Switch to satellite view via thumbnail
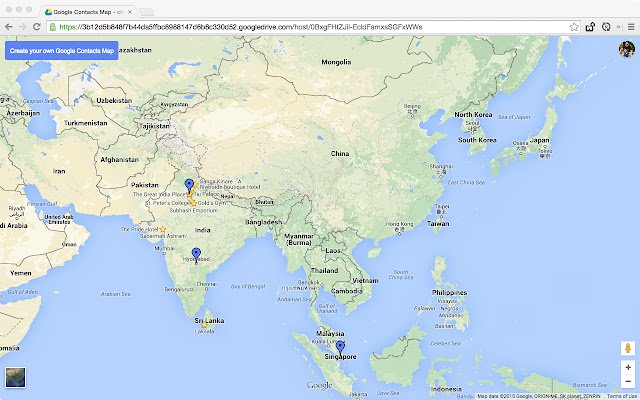 click(16, 377)
